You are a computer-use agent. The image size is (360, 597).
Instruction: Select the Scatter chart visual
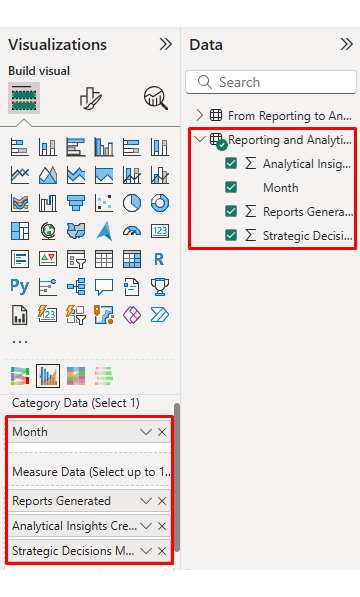click(104, 203)
